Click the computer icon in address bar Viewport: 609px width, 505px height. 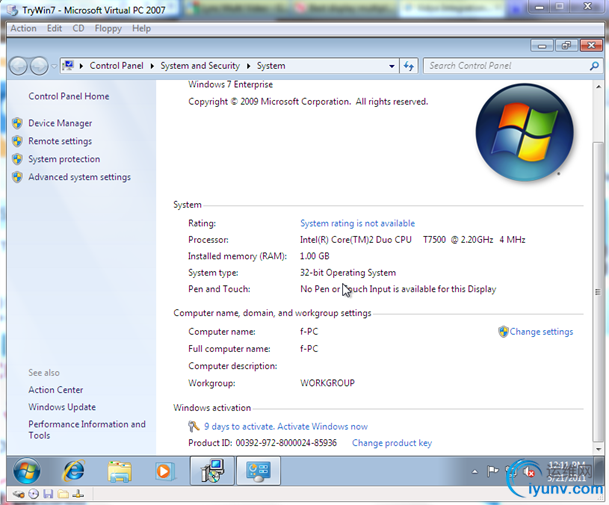point(68,66)
